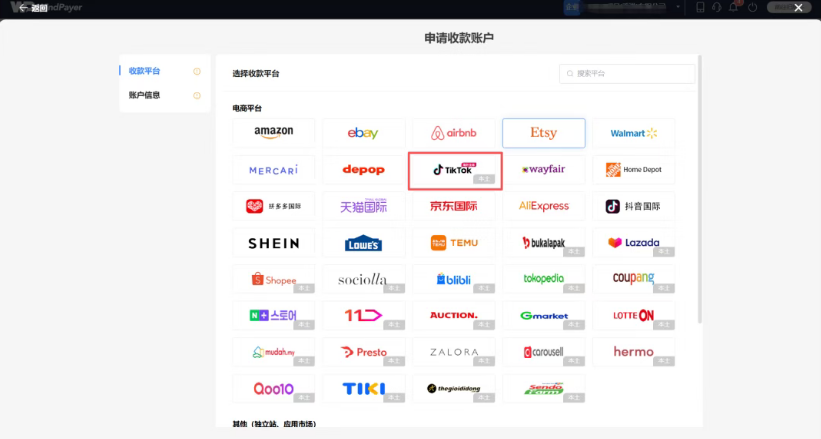
Task: Pick the Bukalapak platform tile
Action: tap(543, 243)
